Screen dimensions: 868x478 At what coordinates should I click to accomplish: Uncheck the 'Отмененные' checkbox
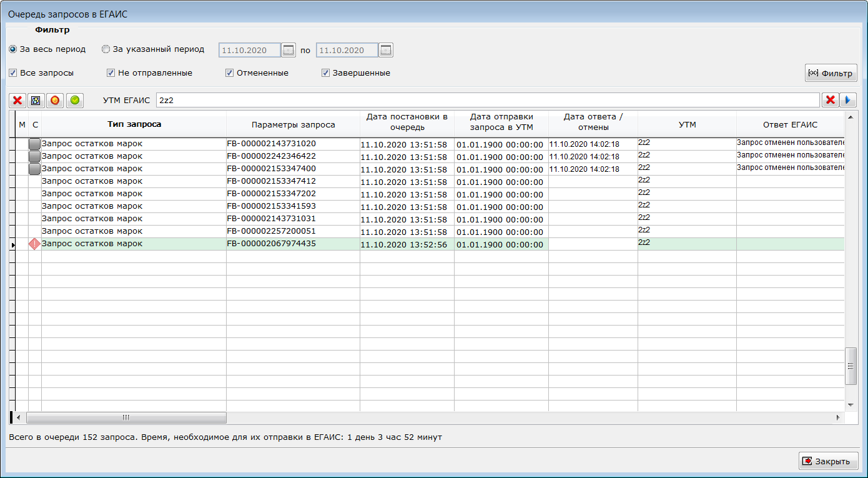[229, 73]
